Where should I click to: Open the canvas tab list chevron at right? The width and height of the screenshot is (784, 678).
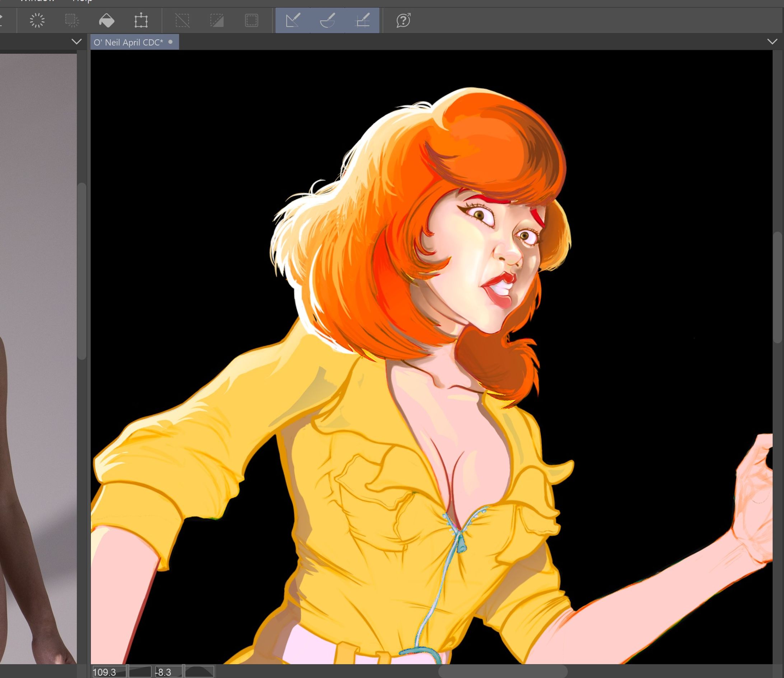(772, 42)
